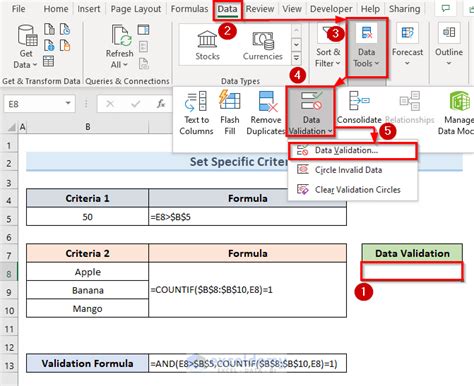
Task: Expand Data Types gallery more arrow
Action: click(x=296, y=59)
